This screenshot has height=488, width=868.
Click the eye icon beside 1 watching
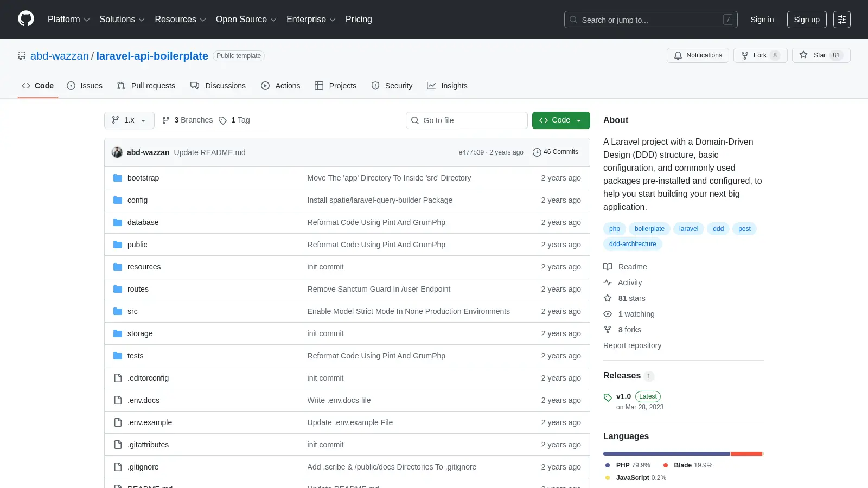608,314
